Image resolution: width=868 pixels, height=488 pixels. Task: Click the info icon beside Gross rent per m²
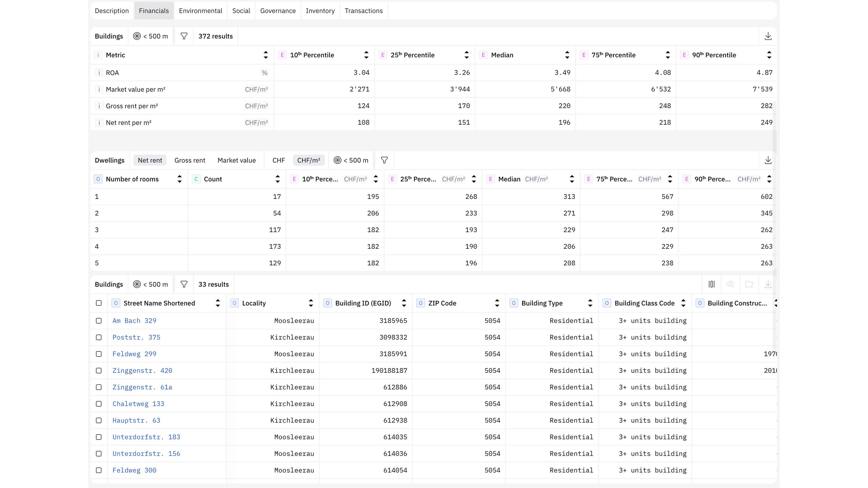tap(99, 106)
